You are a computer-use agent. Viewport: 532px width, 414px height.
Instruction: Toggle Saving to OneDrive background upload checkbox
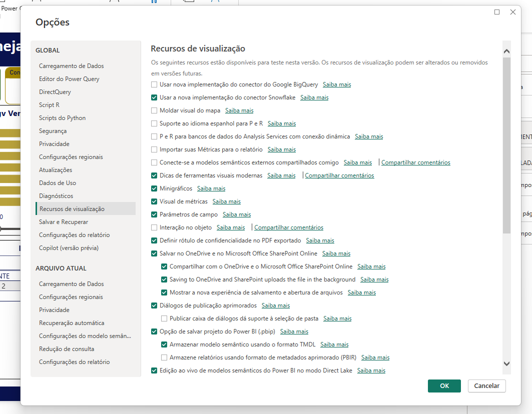[164, 279]
